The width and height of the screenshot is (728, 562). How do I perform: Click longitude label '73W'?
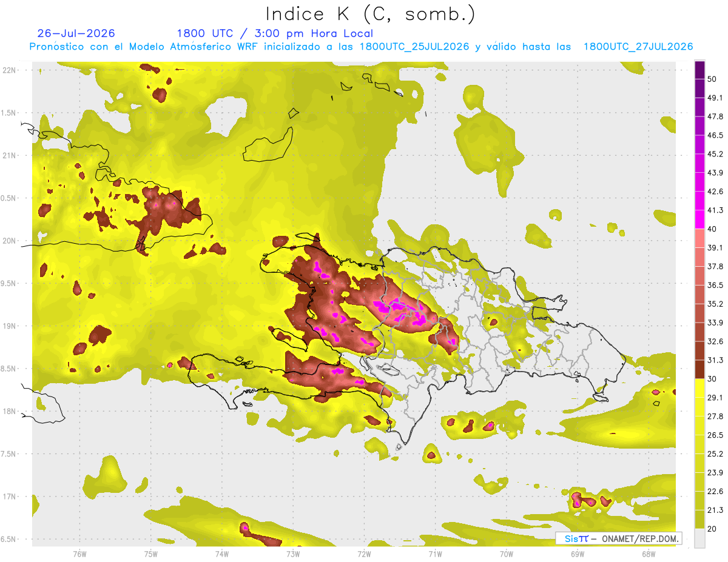coord(293,554)
